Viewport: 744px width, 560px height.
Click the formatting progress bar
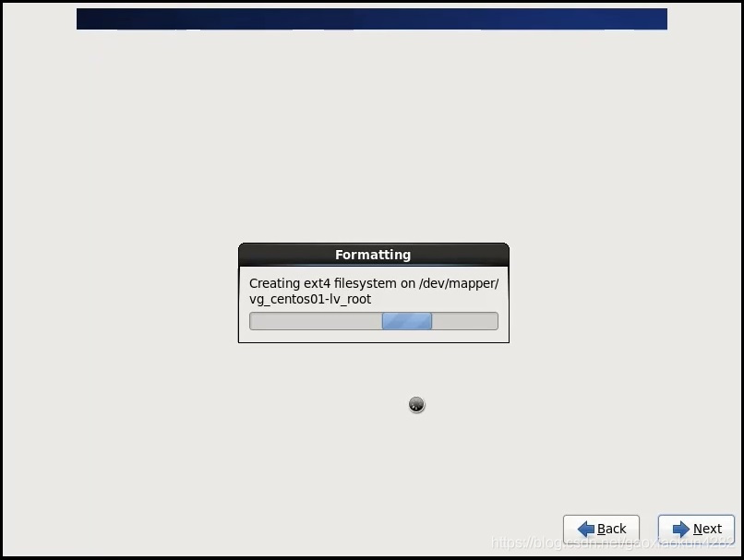point(374,321)
